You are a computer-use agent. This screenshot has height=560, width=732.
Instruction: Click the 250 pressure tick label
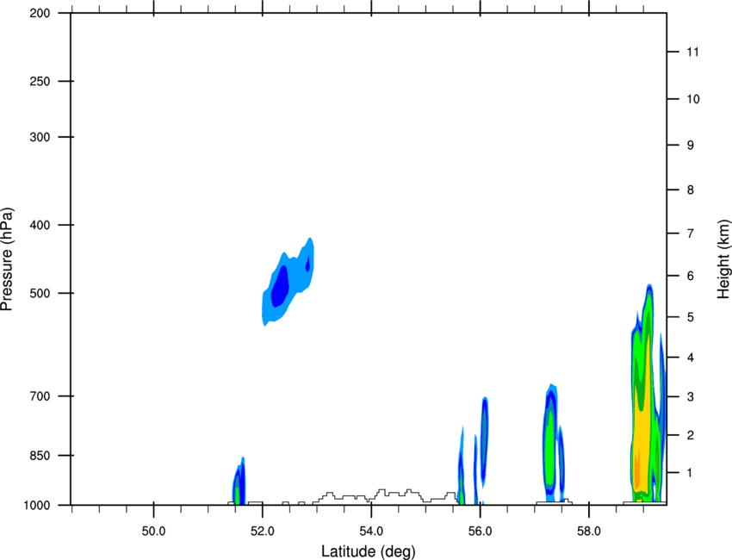pos(40,81)
